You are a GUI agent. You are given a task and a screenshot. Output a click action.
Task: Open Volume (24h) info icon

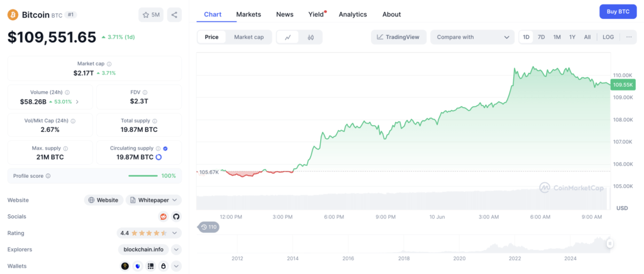[x=67, y=93]
